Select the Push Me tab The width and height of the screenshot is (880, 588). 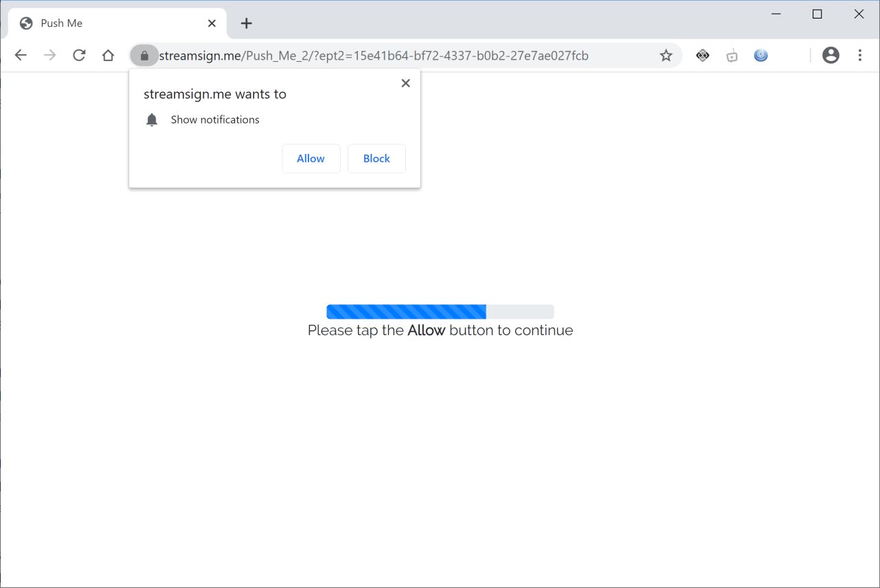pos(117,23)
